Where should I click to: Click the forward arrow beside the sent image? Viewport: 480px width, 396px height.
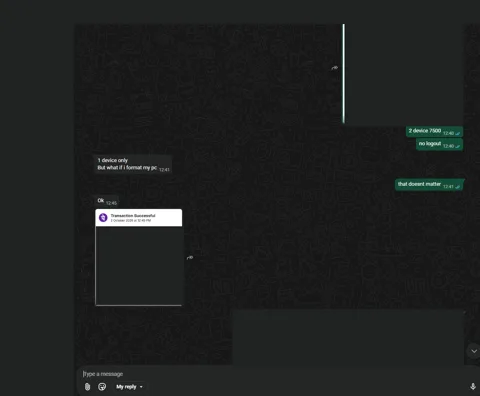coord(335,68)
